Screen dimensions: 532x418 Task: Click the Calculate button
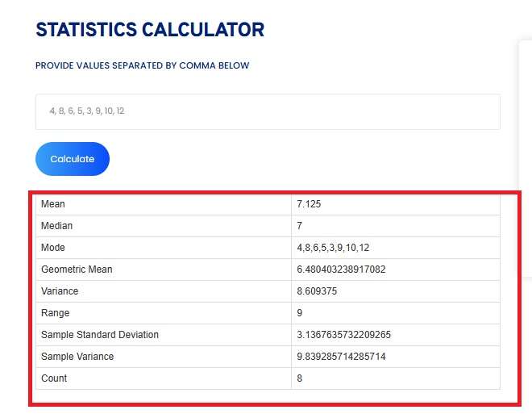tap(72, 159)
